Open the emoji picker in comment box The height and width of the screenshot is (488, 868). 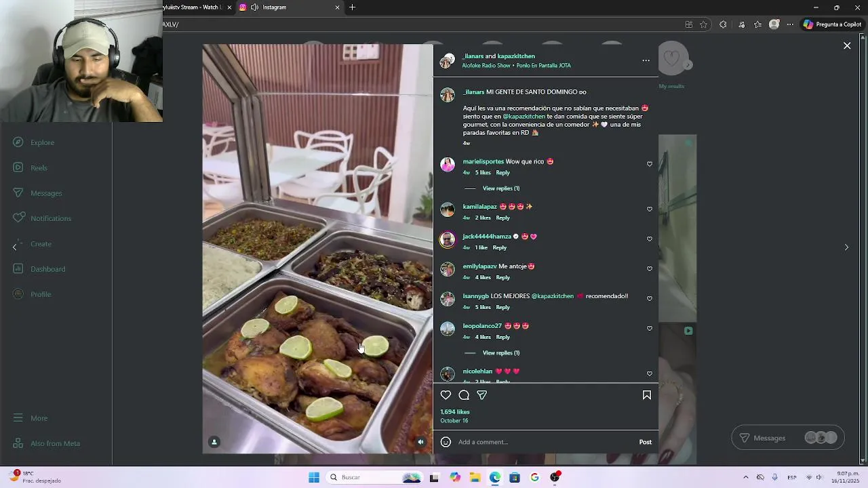(x=446, y=442)
